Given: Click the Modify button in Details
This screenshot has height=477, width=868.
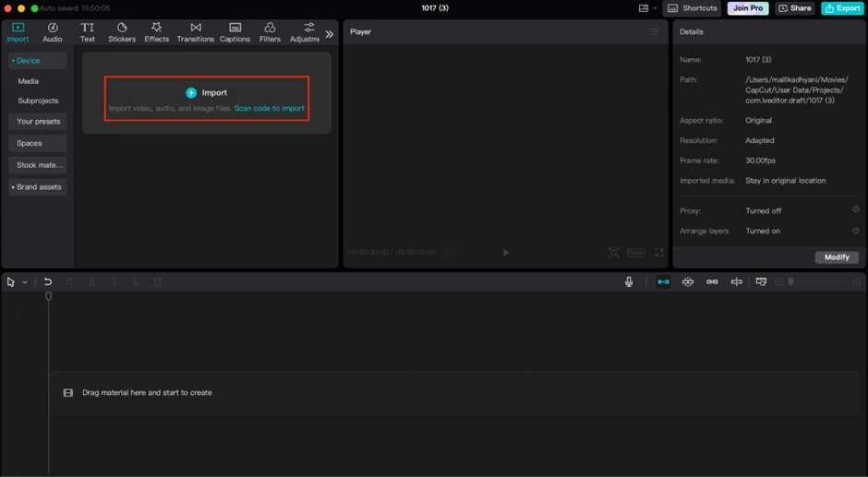Looking at the screenshot, I should 837,256.
